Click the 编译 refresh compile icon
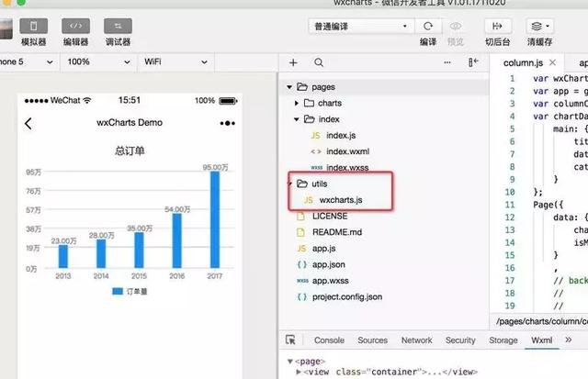The image size is (588, 379). (428, 27)
